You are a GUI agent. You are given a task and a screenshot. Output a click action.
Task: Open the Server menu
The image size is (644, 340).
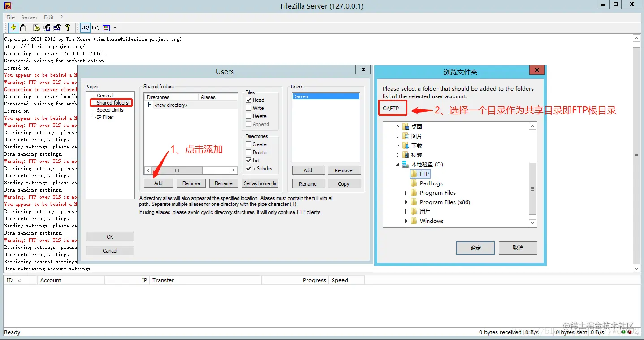(29, 17)
